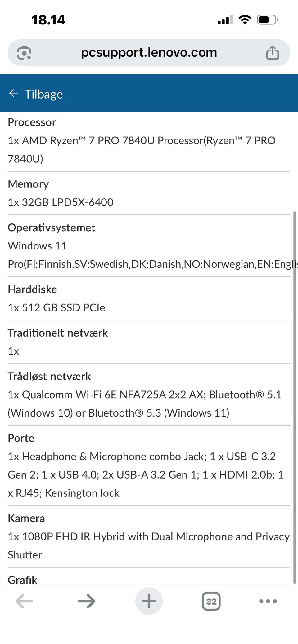Tap the left arrow beside Tilbage
298x644 pixels.
pyautogui.click(x=14, y=93)
